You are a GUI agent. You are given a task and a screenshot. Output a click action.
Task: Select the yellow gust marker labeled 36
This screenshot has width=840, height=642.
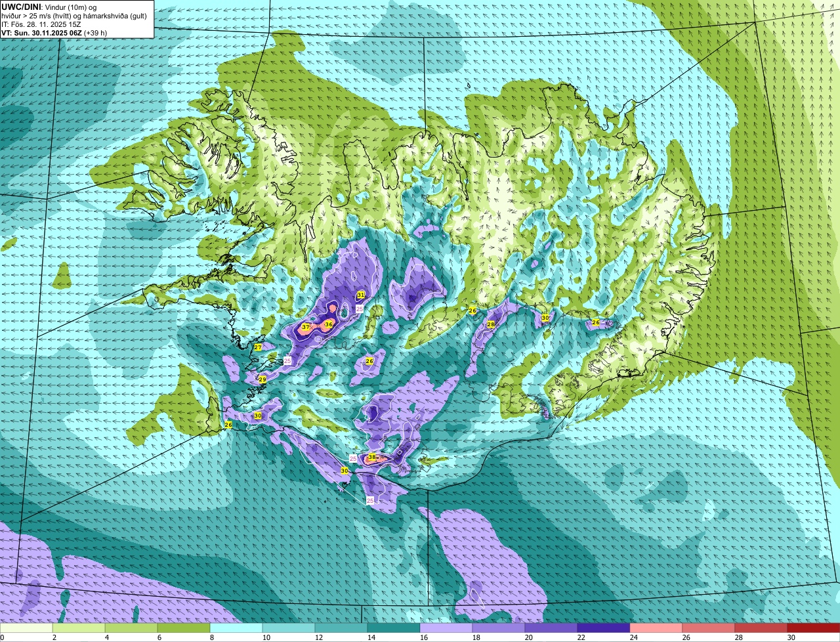(329, 324)
